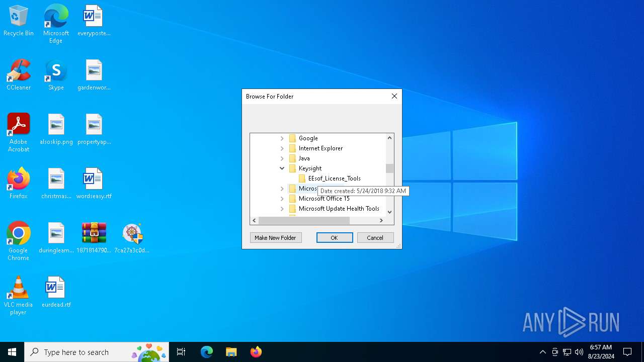This screenshot has width=644, height=362.
Task: Collapse the Keysight folder node
Action: (282, 168)
